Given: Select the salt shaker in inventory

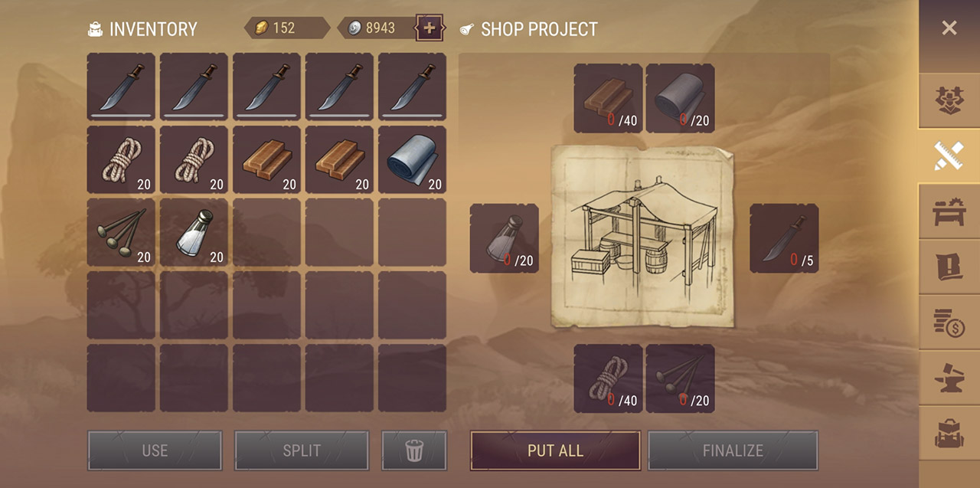Looking at the screenshot, I should click(x=194, y=232).
